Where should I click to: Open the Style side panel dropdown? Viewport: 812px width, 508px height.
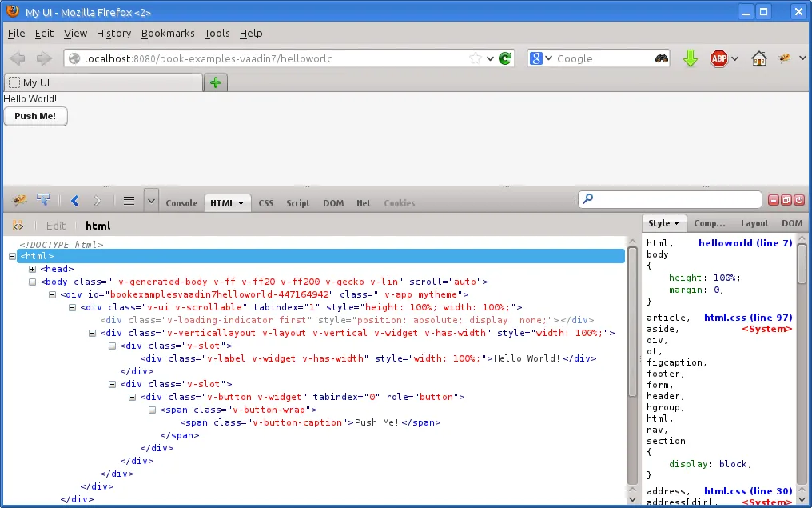pos(676,223)
